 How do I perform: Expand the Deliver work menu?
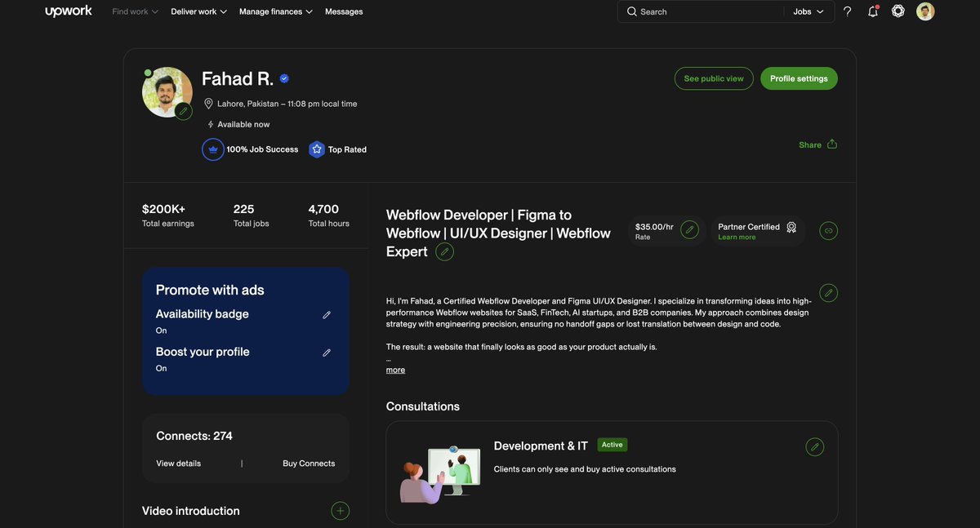(199, 11)
